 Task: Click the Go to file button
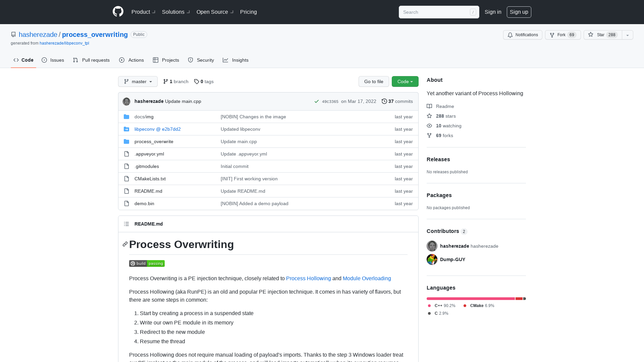point(374,81)
